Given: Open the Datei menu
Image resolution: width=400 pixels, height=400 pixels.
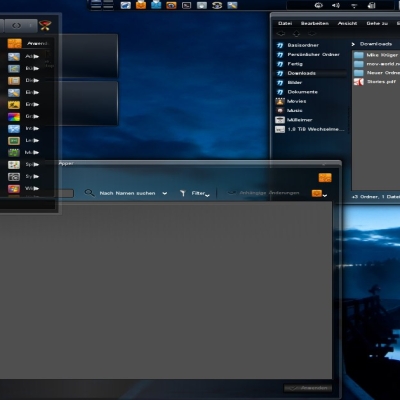Looking at the screenshot, I should tap(285, 23).
